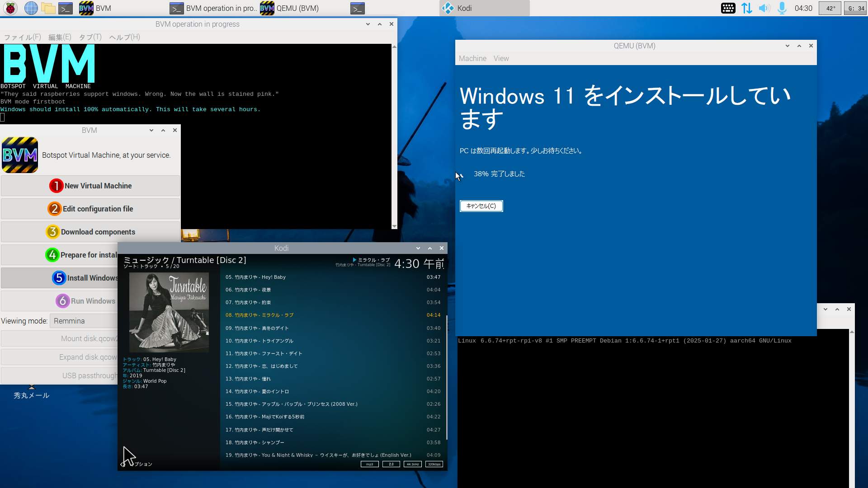Image resolution: width=868 pixels, height=488 pixels.
Task: Click キャンセル(C) button in Windows installer
Action: [x=481, y=206]
